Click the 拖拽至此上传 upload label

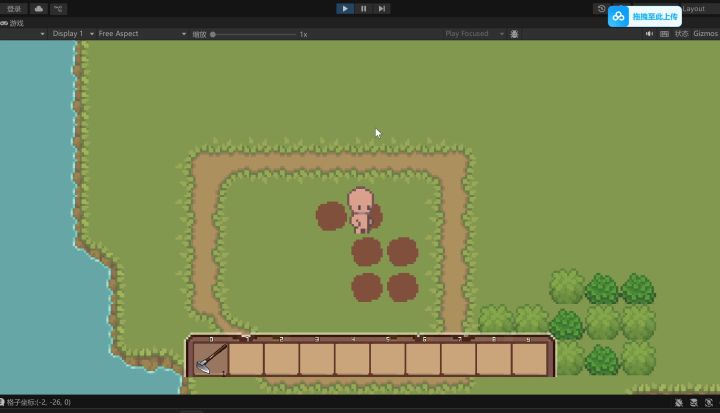click(655, 17)
